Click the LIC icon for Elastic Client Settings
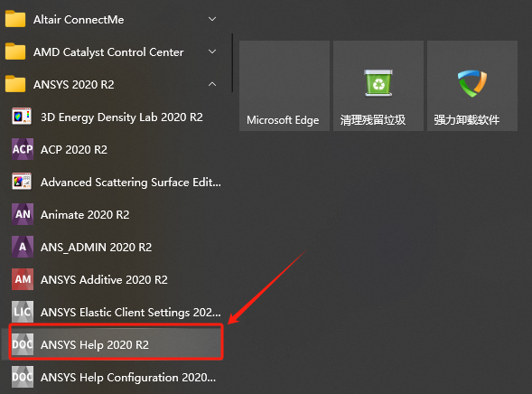 (x=23, y=312)
